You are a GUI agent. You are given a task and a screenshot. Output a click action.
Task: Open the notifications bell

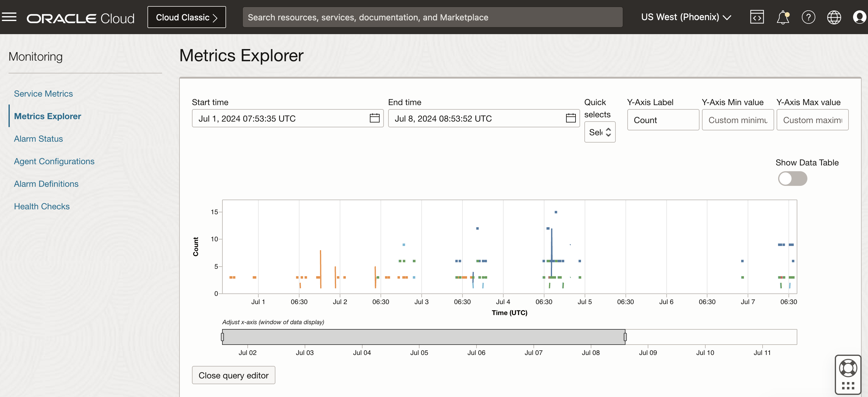point(782,17)
